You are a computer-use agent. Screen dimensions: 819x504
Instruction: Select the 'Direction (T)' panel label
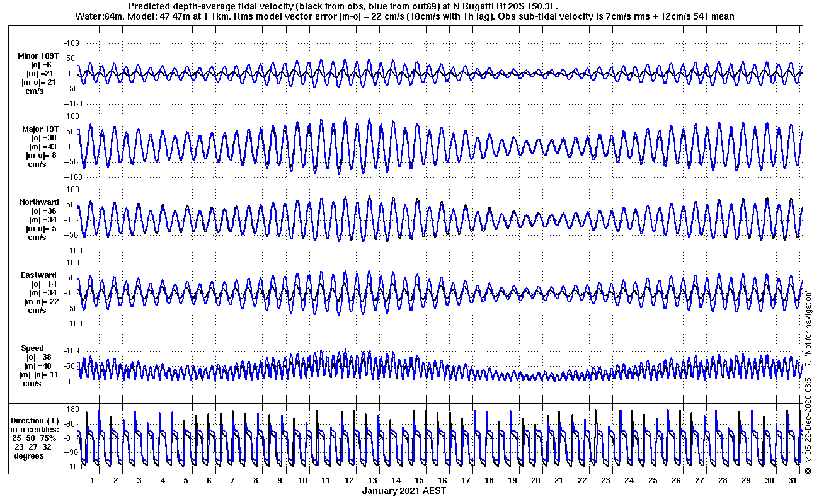coord(36,421)
